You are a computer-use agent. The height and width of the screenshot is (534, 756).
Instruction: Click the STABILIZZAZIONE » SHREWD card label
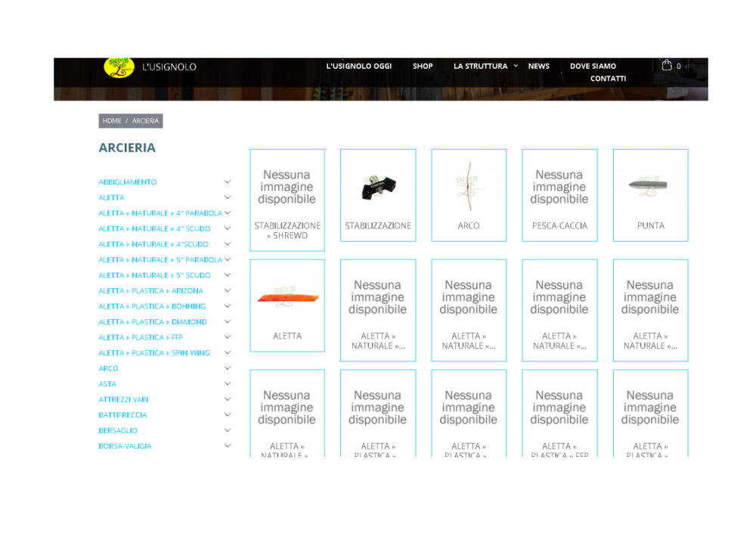[x=287, y=231]
